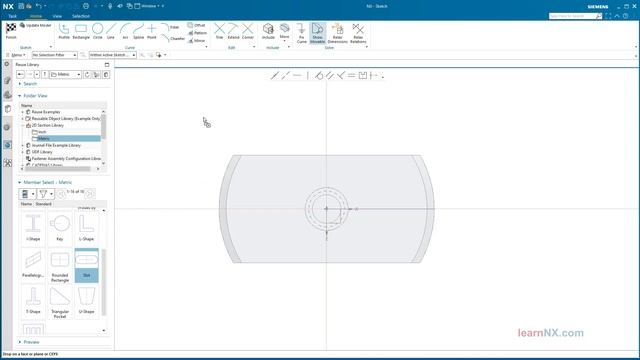Viewport: 640px width, 360px height.
Task: Click the Up one level button in Reuse Library
Action: 45,74
